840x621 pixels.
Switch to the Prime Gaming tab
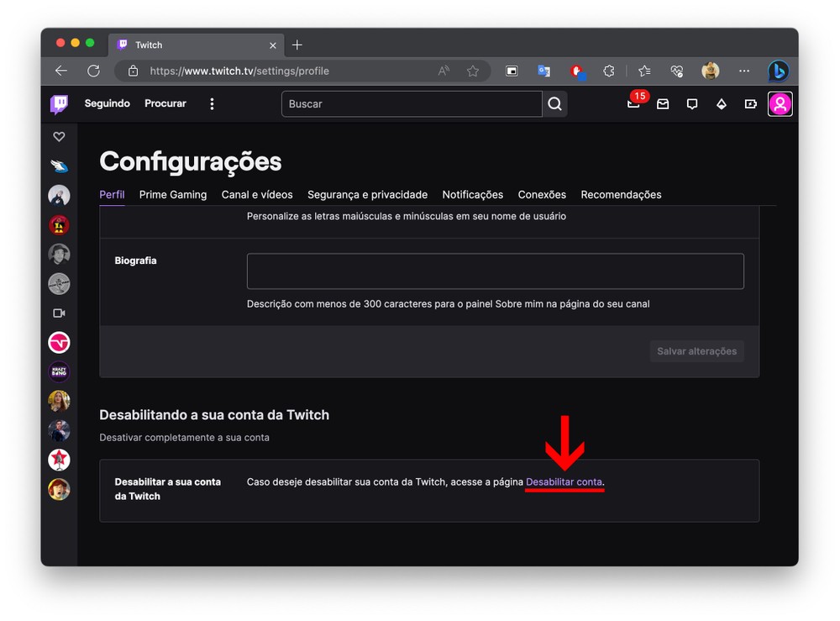(x=173, y=194)
